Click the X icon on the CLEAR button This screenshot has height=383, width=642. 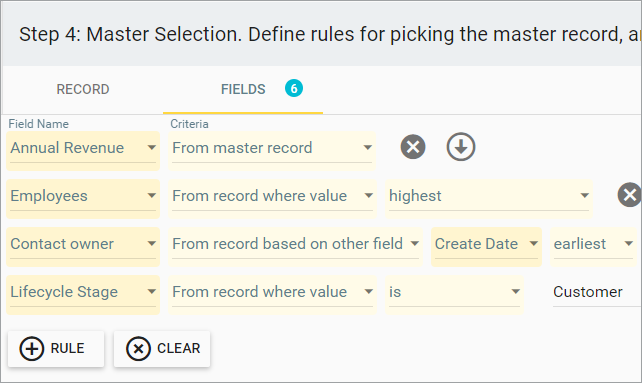138,349
